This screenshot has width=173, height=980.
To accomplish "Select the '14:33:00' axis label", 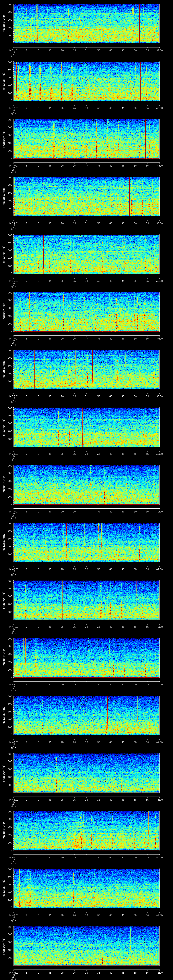I will click(14, 166).
